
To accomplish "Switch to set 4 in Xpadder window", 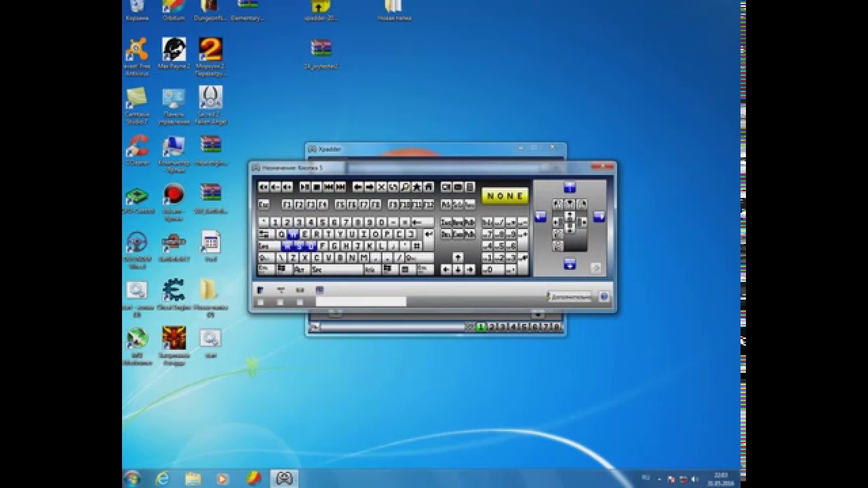I will click(x=513, y=327).
